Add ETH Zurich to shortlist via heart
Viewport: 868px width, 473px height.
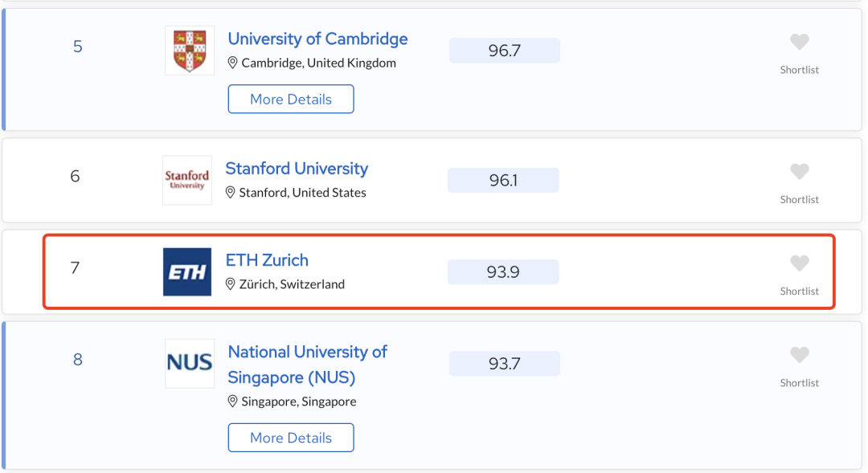[799, 263]
